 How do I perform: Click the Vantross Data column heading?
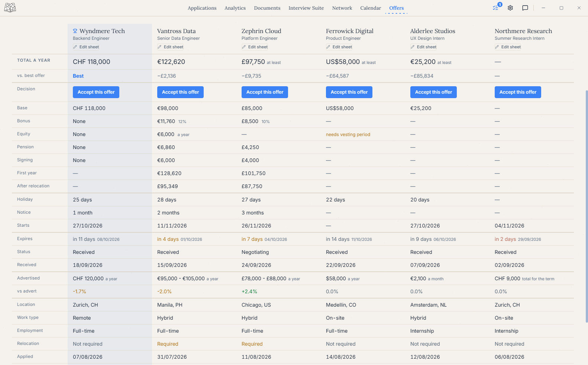[x=176, y=31]
